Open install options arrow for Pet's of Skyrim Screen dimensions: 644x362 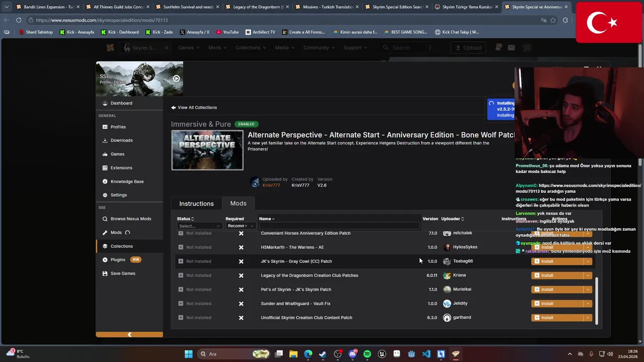[x=588, y=290]
